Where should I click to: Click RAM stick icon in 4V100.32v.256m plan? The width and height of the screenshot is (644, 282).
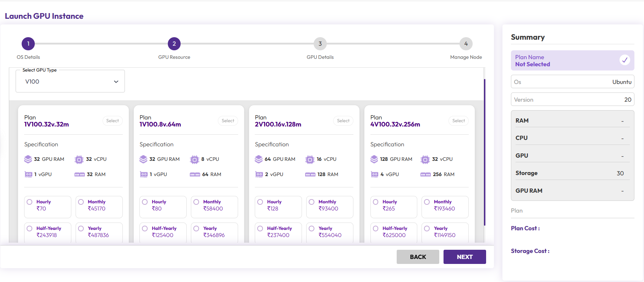425,174
